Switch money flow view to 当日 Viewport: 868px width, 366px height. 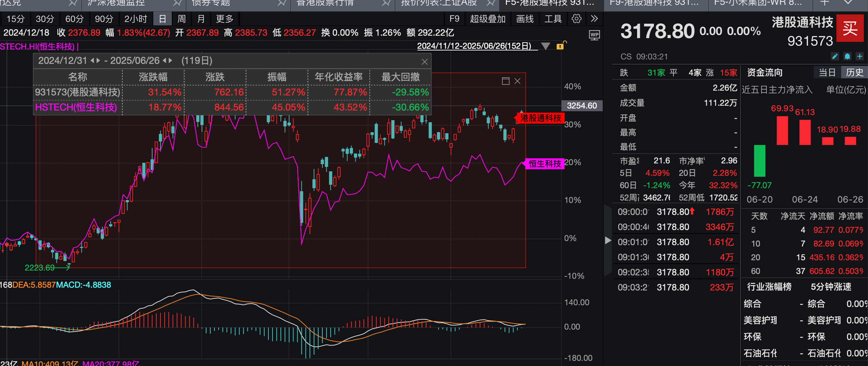point(827,72)
